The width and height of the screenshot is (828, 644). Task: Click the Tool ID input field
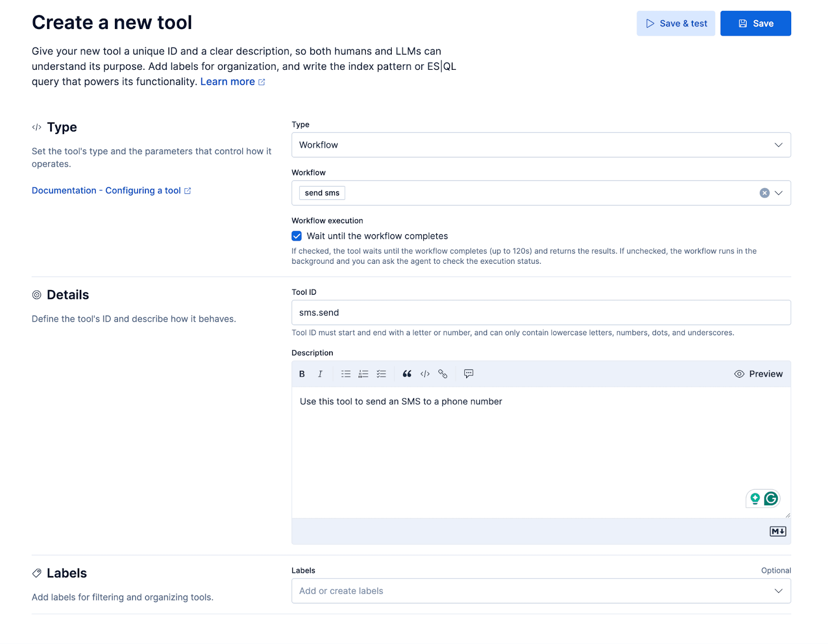point(541,312)
